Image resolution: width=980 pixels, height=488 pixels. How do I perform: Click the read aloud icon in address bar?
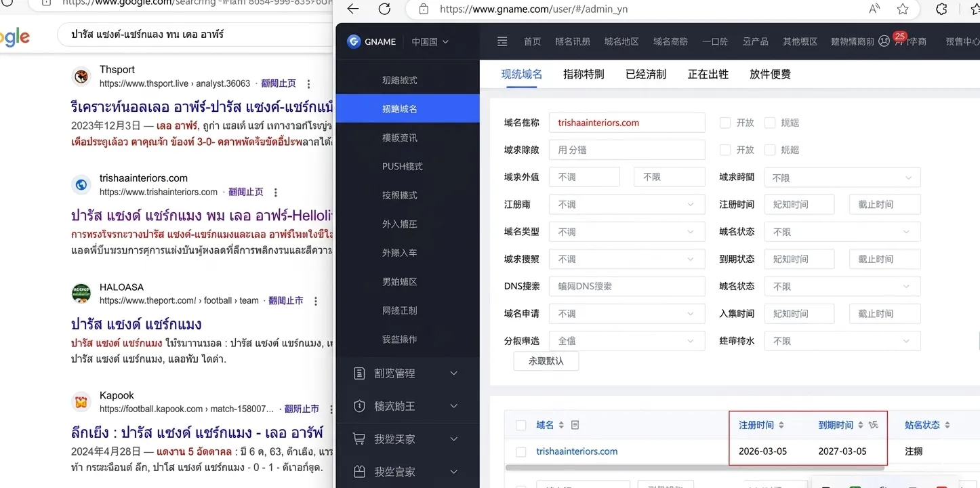(874, 9)
